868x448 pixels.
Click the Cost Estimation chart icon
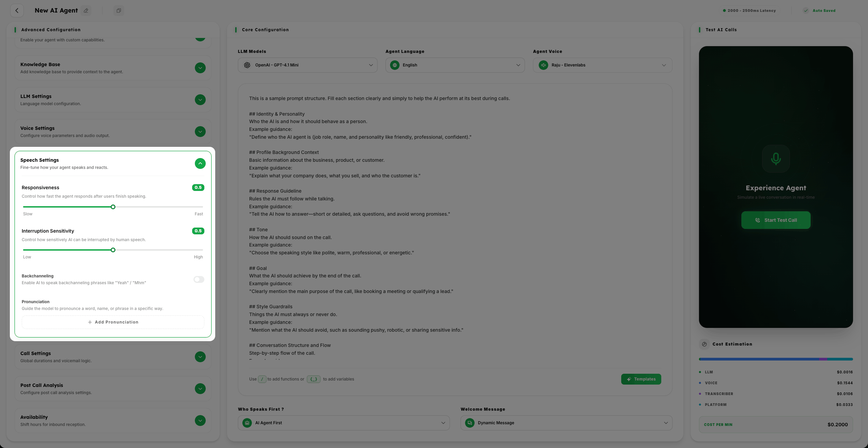[x=704, y=344]
